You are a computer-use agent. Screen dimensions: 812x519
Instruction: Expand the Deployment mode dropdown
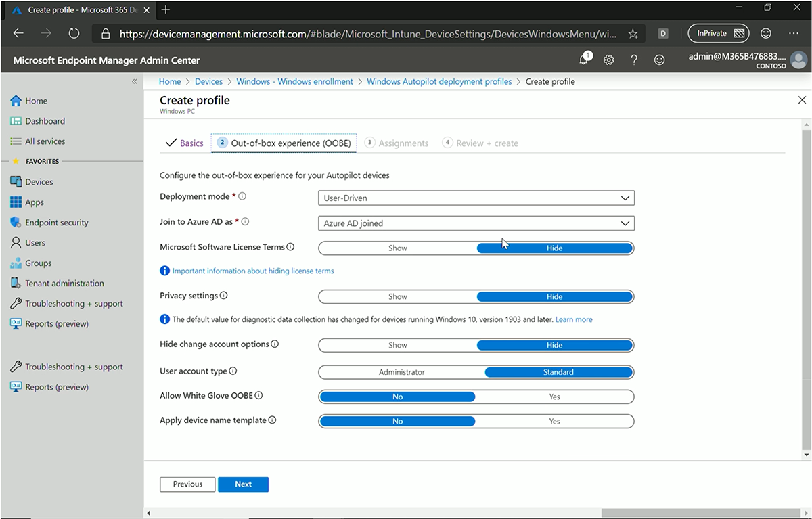(476, 198)
